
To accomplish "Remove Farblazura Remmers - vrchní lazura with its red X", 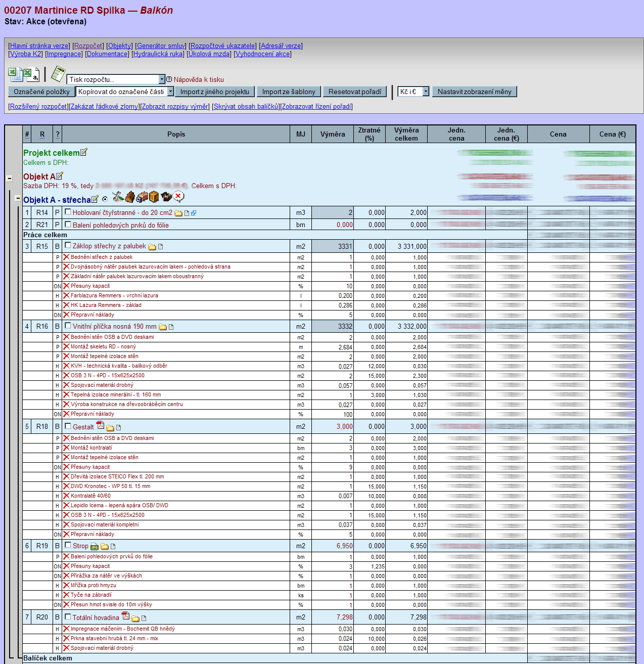I will (66, 296).
